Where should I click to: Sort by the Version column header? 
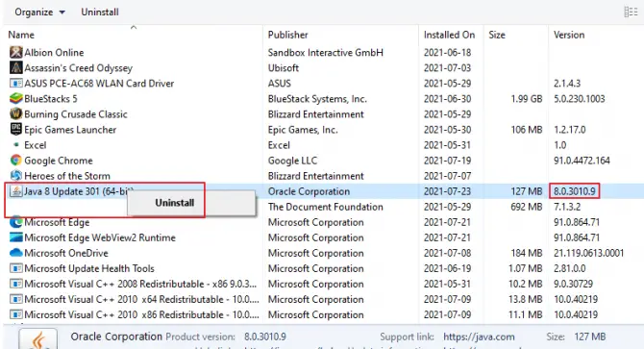tap(569, 35)
